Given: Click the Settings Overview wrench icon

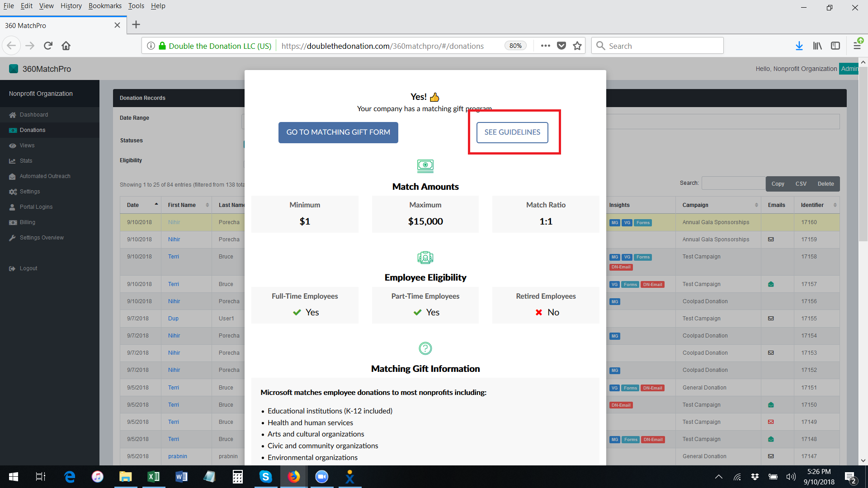Looking at the screenshot, I should (x=13, y=238).
